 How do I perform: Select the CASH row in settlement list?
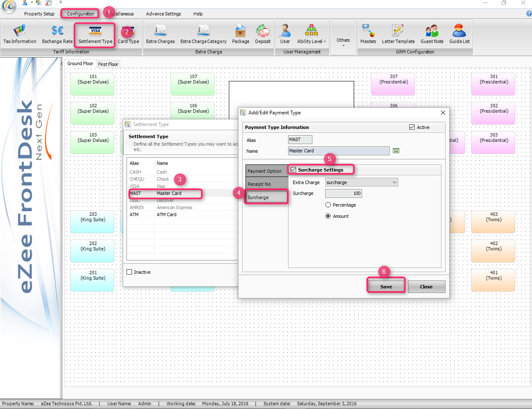pyautogui.click(x=182, y=172)
